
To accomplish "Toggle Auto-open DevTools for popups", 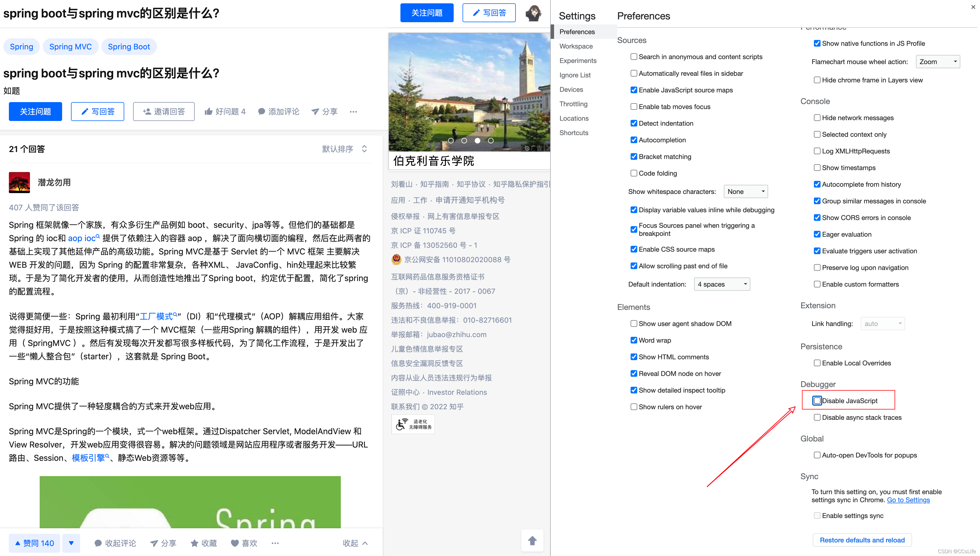I will pos(817,455).
